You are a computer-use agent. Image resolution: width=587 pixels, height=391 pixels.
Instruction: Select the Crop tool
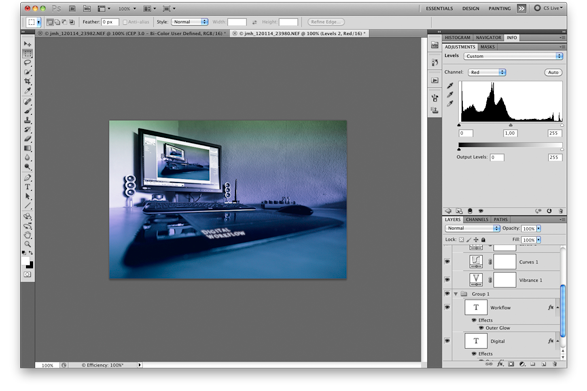click(27, 81)
